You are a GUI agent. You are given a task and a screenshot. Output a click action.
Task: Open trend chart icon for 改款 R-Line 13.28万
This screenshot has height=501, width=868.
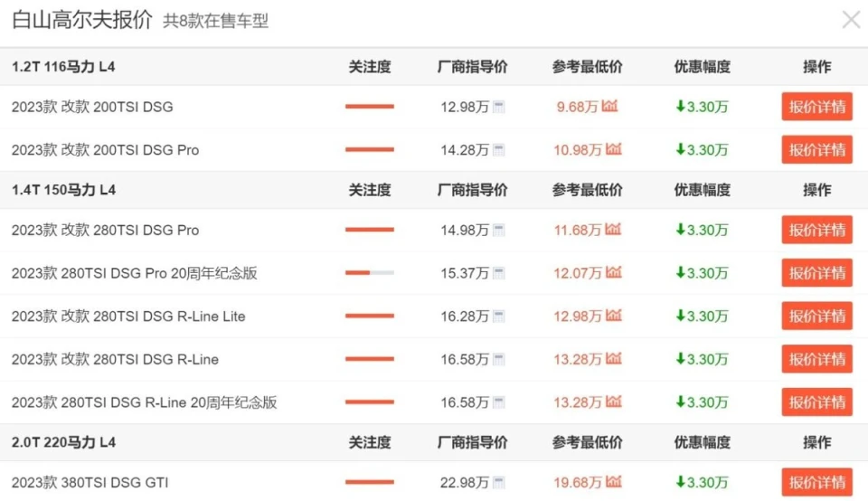613,358
